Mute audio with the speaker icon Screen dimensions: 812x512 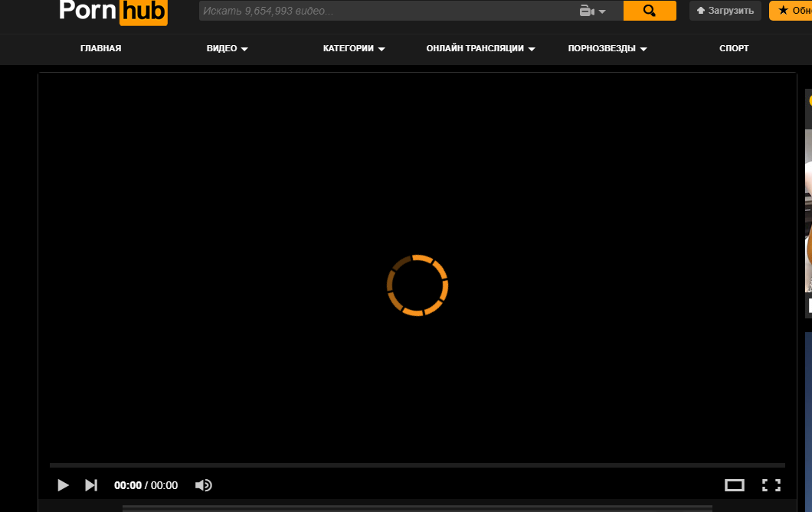204,485
